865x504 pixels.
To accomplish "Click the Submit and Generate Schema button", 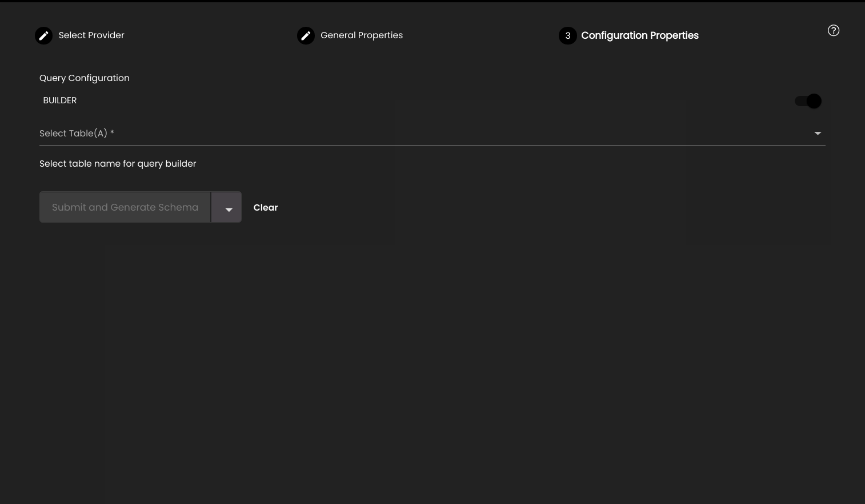I will tap(125, 207).
